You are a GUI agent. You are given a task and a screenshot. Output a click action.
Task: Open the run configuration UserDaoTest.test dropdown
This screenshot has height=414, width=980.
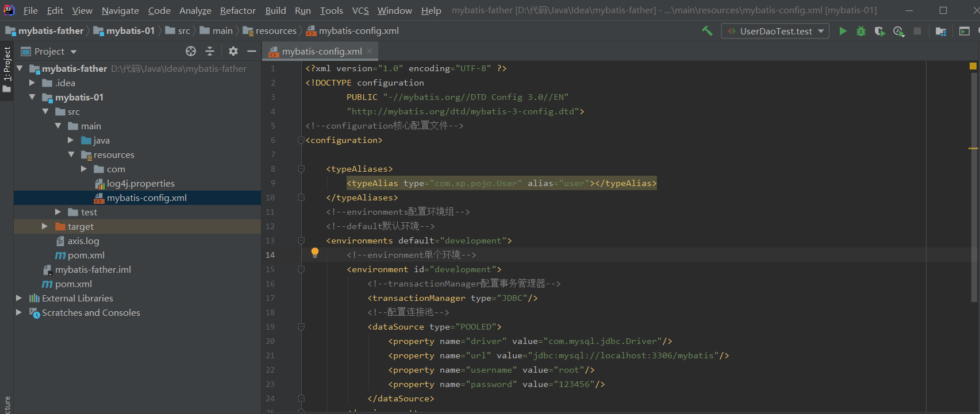(775, 31)
